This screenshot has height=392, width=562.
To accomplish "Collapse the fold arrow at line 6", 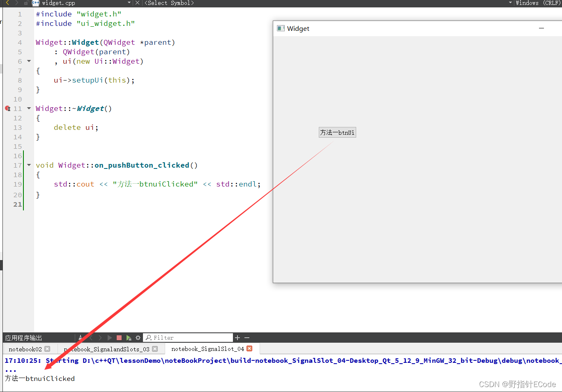I will 29,61.
